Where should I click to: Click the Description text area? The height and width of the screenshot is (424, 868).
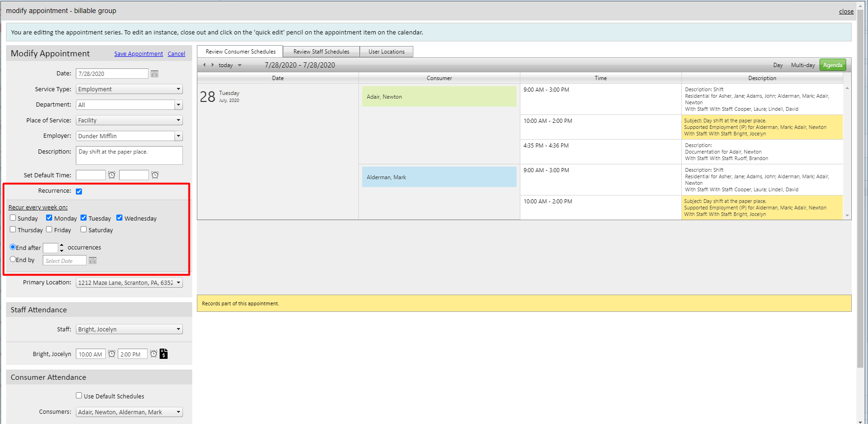[x=129, y=155]
